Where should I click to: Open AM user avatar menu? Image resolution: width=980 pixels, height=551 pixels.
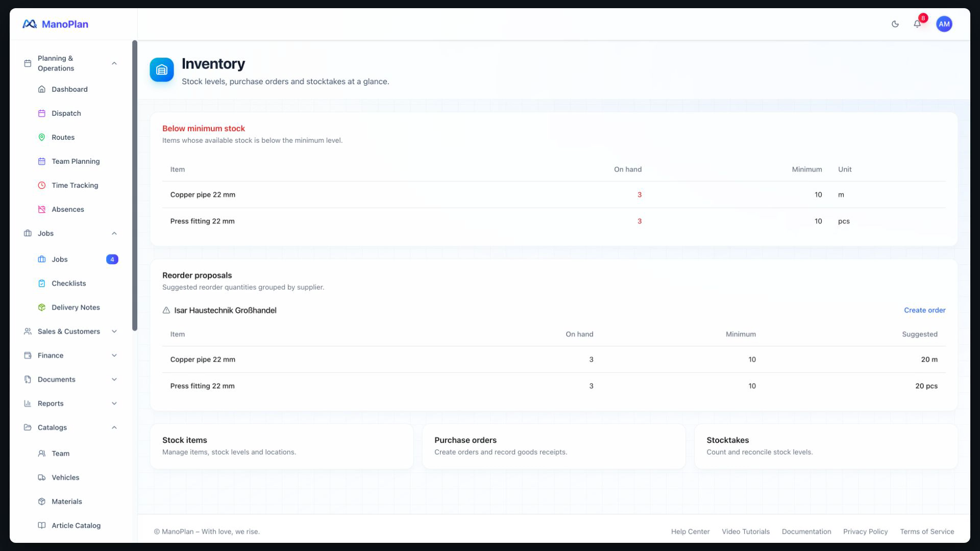pyautogui.click(x=944, y=24)
